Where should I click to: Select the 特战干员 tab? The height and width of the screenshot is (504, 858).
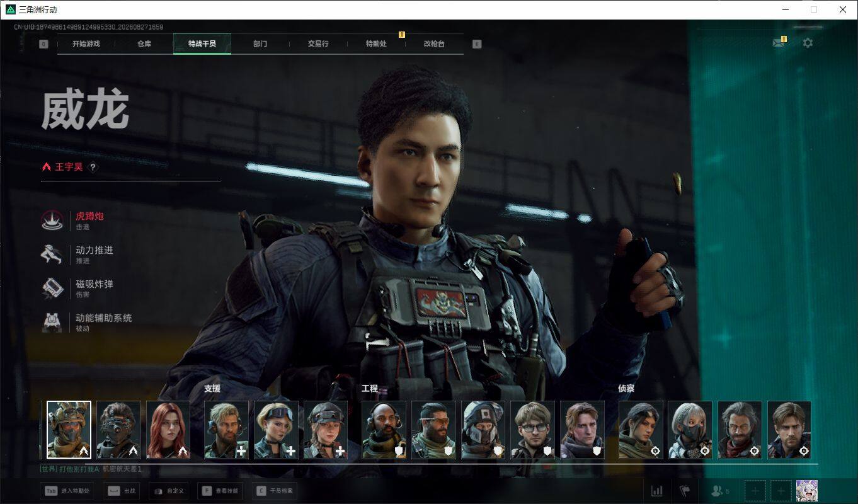tap(202, 44)
